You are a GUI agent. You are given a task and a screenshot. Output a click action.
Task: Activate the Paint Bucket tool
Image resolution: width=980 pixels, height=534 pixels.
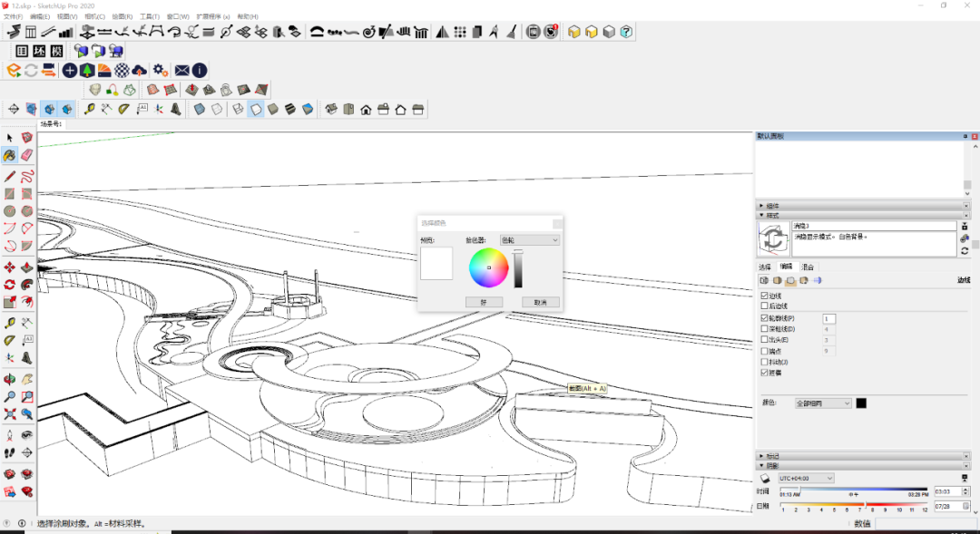pyautogui.click(x=10, y=155)
